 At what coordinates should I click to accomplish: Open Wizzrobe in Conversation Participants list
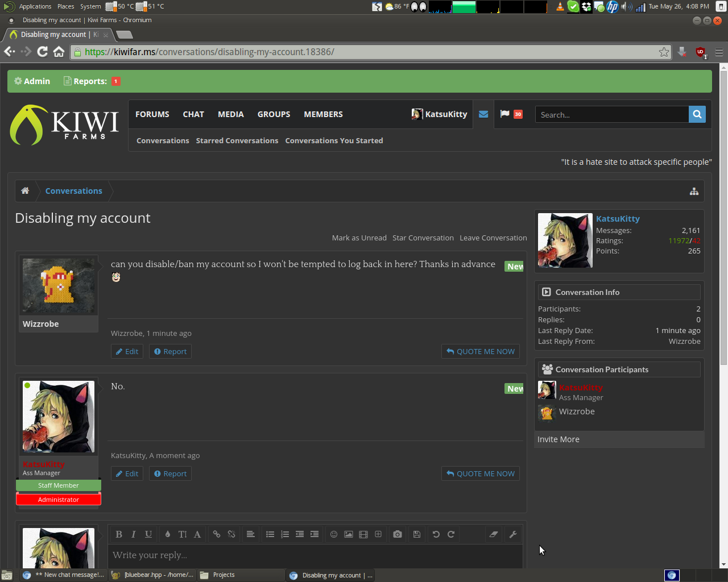coord(577,411)
